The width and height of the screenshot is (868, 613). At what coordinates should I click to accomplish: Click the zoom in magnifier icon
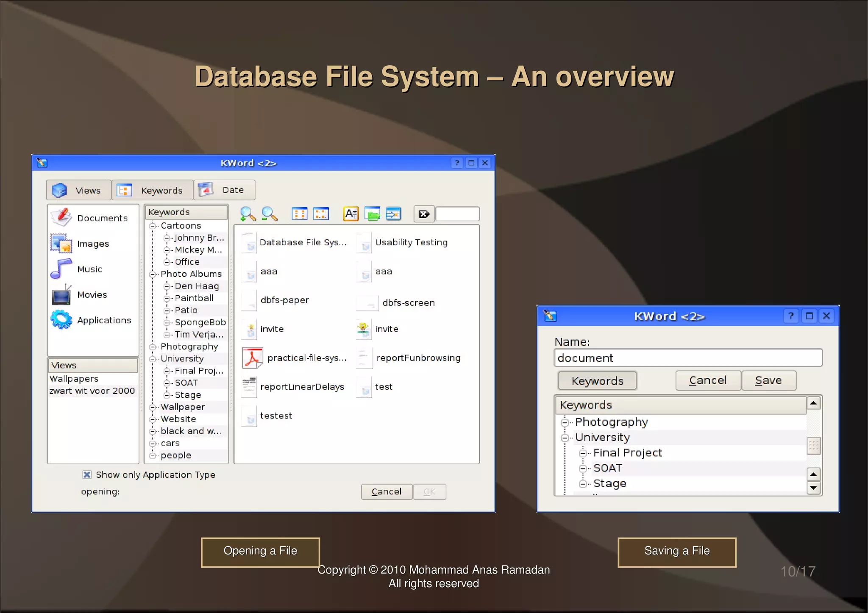(x=248, y=214)
